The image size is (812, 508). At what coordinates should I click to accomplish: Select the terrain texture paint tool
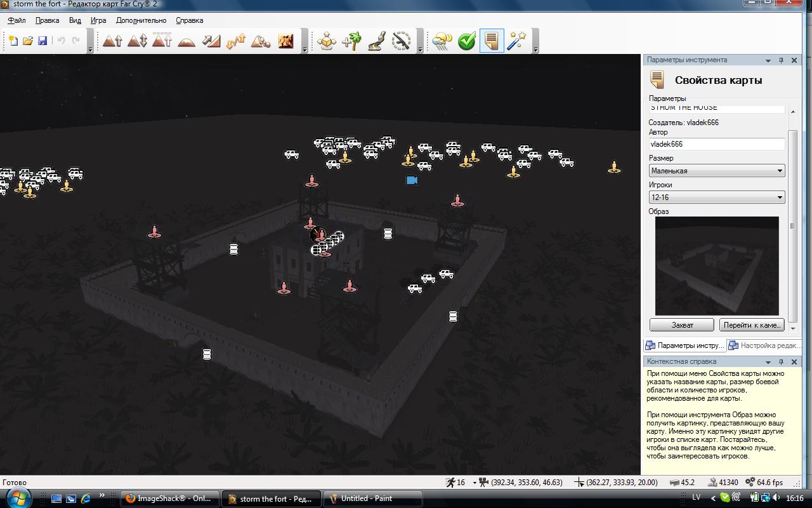click(285, 41)
